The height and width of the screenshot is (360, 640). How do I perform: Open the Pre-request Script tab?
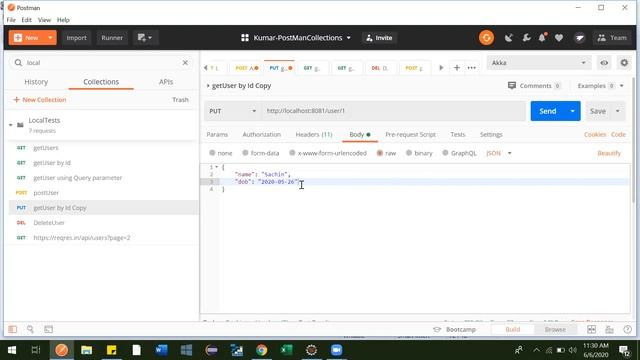(x=410, y=134)
